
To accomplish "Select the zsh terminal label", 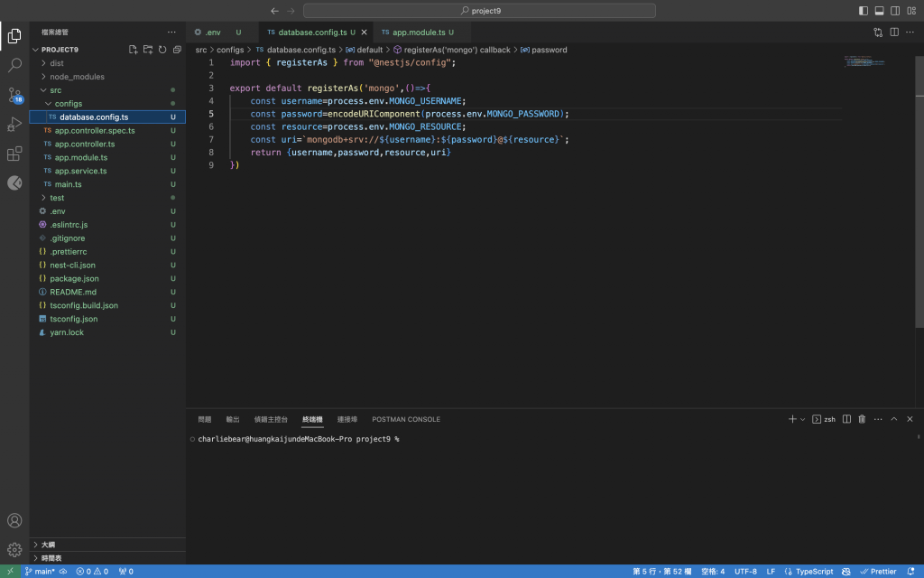I will [x=824, y=419].
